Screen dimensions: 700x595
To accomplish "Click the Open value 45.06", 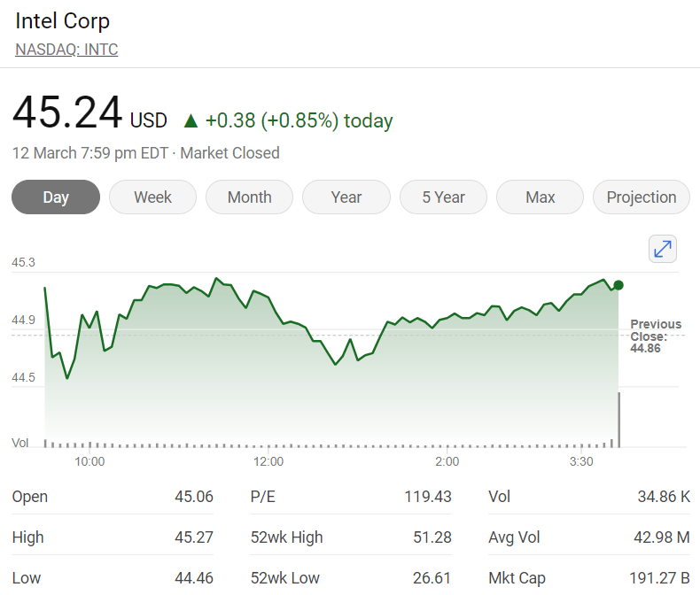I will click(x=194, y=497).
